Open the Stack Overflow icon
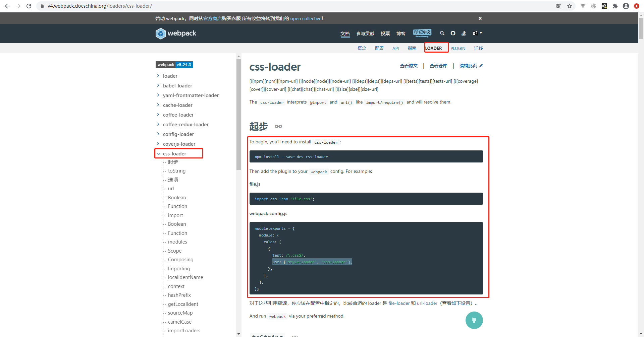This screenshot has height=337, width=644. [464, 33]
